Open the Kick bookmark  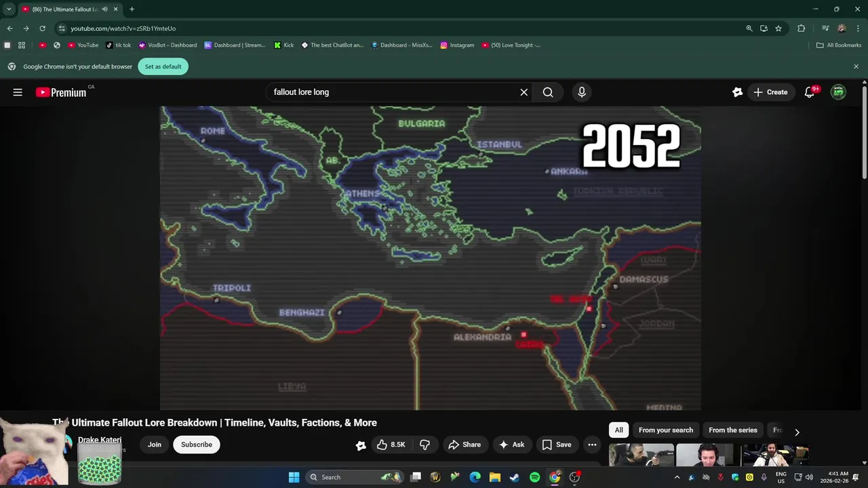[x=284, y=45]
